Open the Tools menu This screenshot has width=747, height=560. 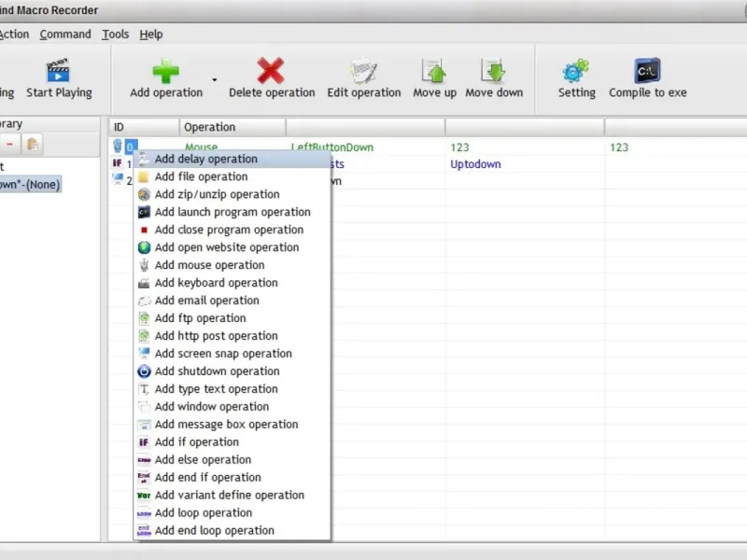tap(115, 35)
